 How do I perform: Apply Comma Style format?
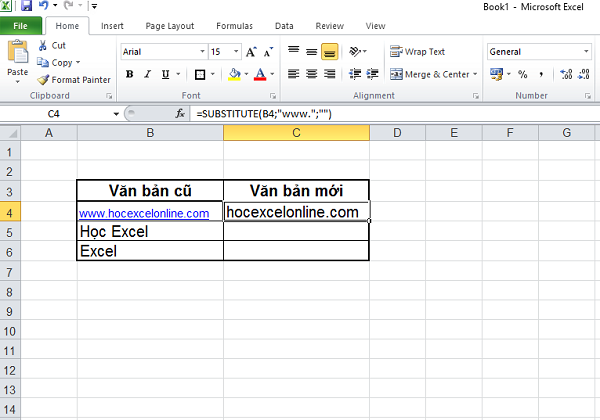click(x=541, y=74)
